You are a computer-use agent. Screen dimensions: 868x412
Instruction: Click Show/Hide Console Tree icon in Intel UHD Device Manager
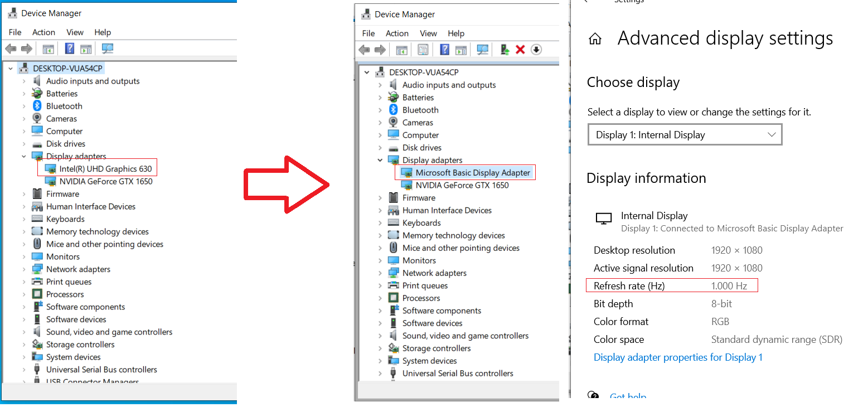click(x=49, y=49)
